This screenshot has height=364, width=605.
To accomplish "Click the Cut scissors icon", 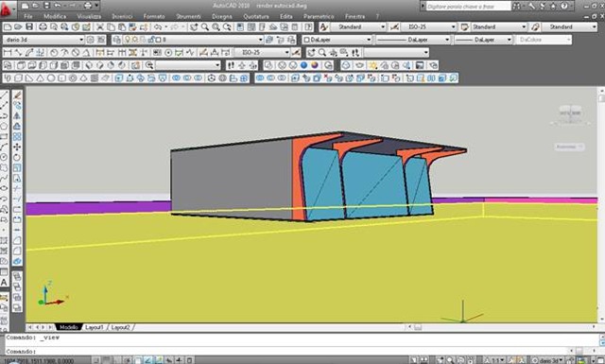I will pos(100,26).
